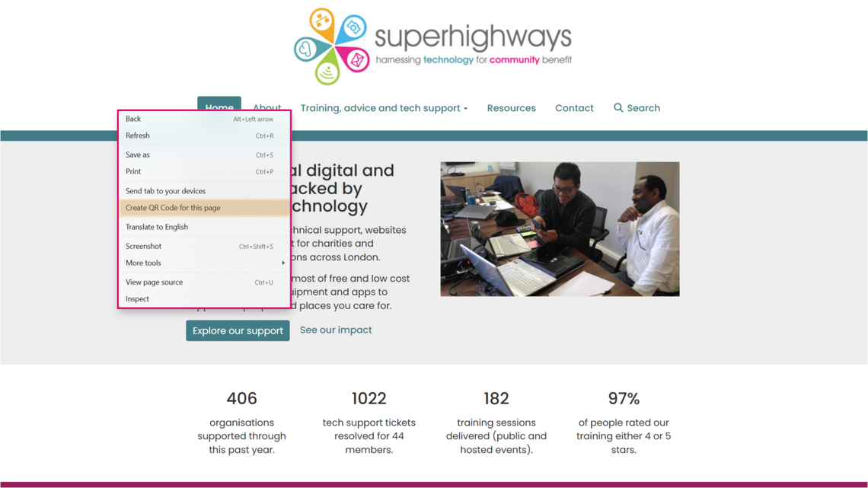Click the photo of two men

point(560,228)
